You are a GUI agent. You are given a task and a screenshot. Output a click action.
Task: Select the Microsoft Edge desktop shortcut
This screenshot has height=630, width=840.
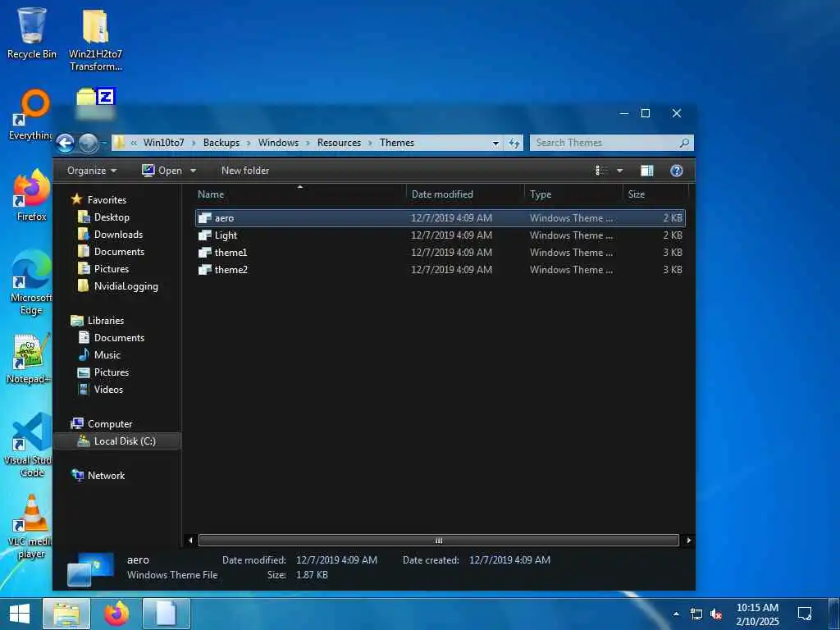31,283
